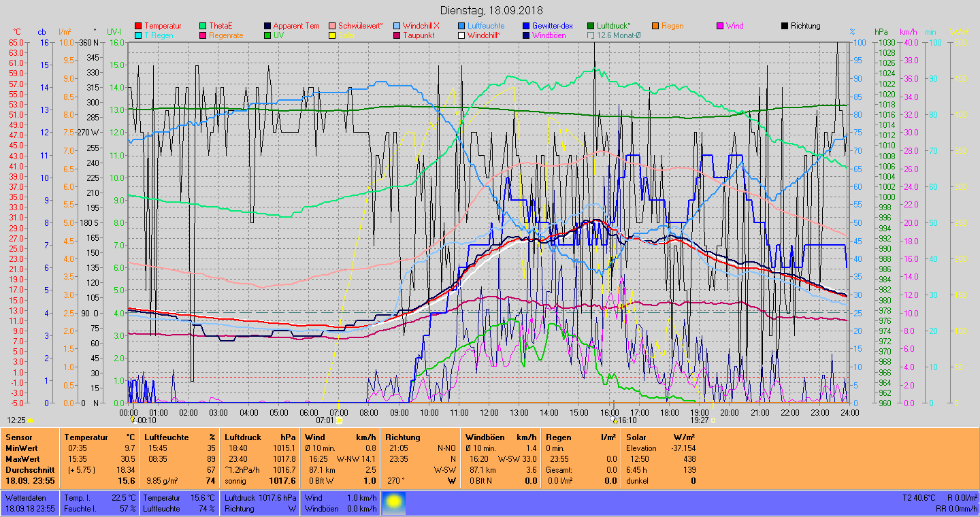Select the Gewitter-dex legend label

pyautogui.click(x=552, y=26)
